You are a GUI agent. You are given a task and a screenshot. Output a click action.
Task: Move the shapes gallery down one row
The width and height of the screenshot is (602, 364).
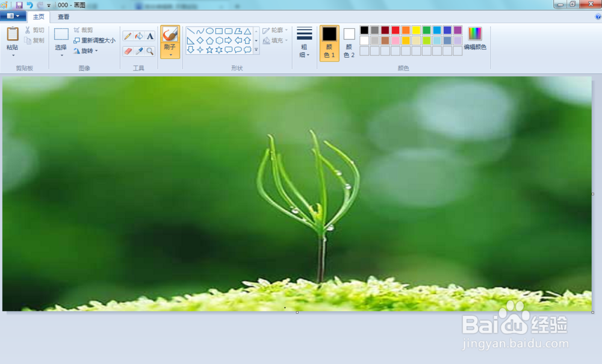point(256,41)
